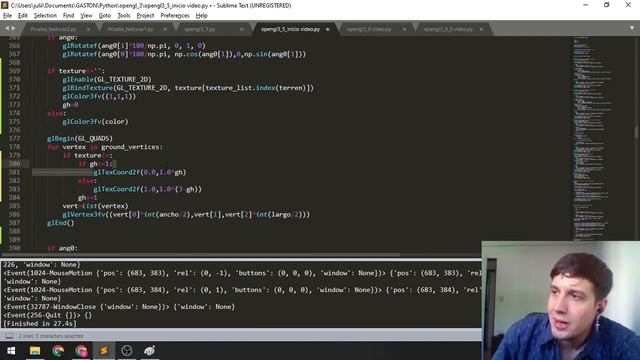The image size is (640, 360).
Task: Click the 'for vertex in ground_vertices' line
Action: [105, 147]
